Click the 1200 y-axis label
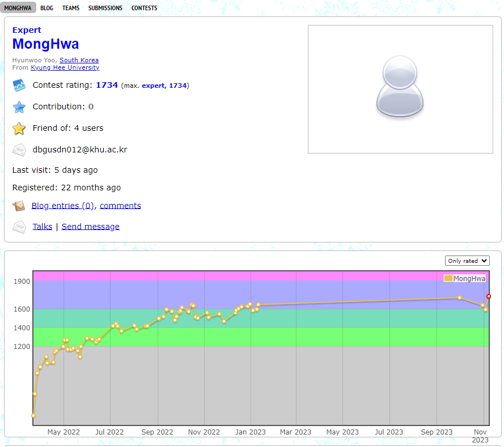 point(22,347)
